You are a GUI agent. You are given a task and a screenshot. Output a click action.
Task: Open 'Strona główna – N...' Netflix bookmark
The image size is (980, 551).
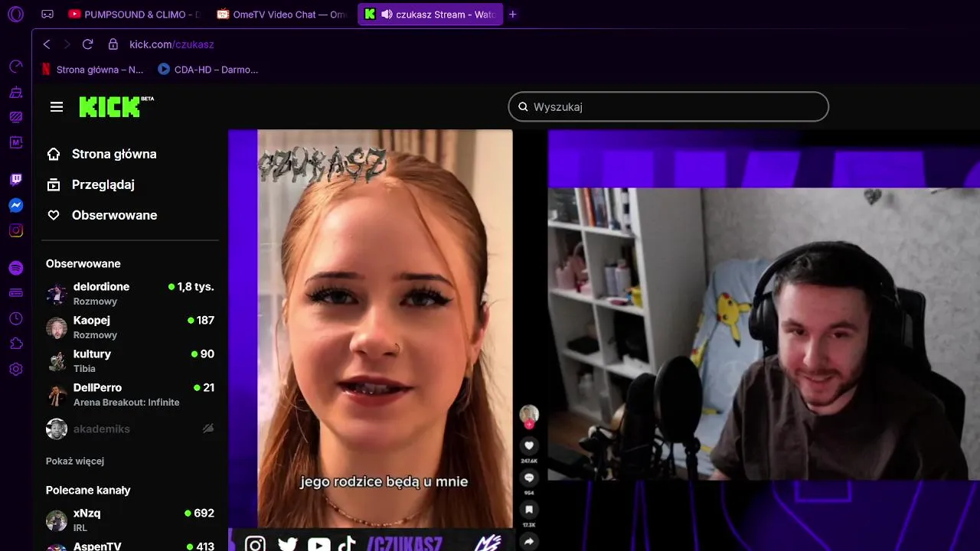[x=92, y=70]
